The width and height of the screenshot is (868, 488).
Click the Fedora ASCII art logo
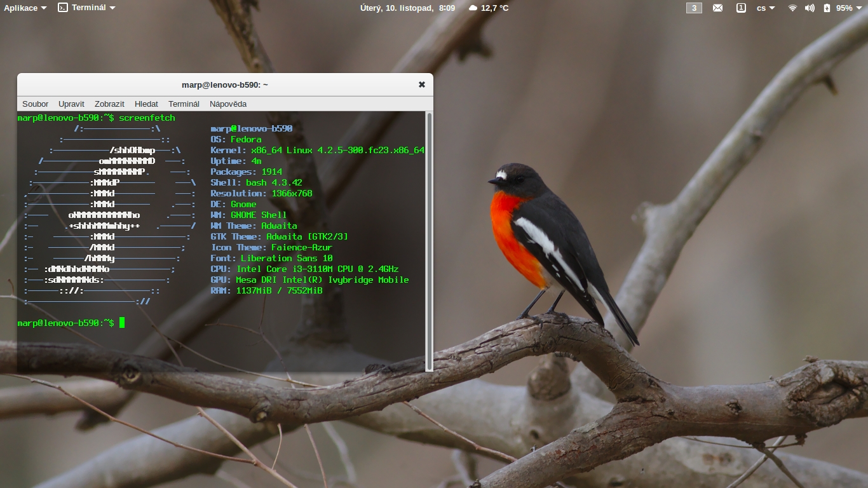coord(109,215)
